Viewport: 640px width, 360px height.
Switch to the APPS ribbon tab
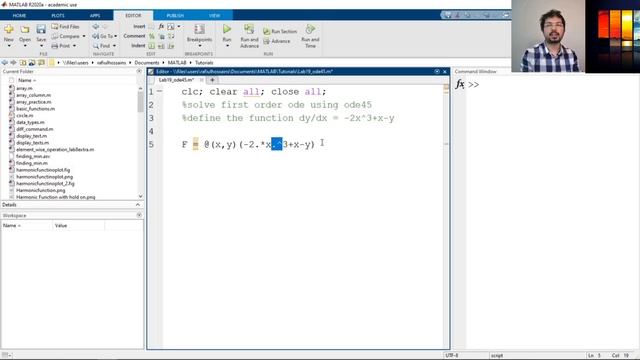tap(95, 16)
